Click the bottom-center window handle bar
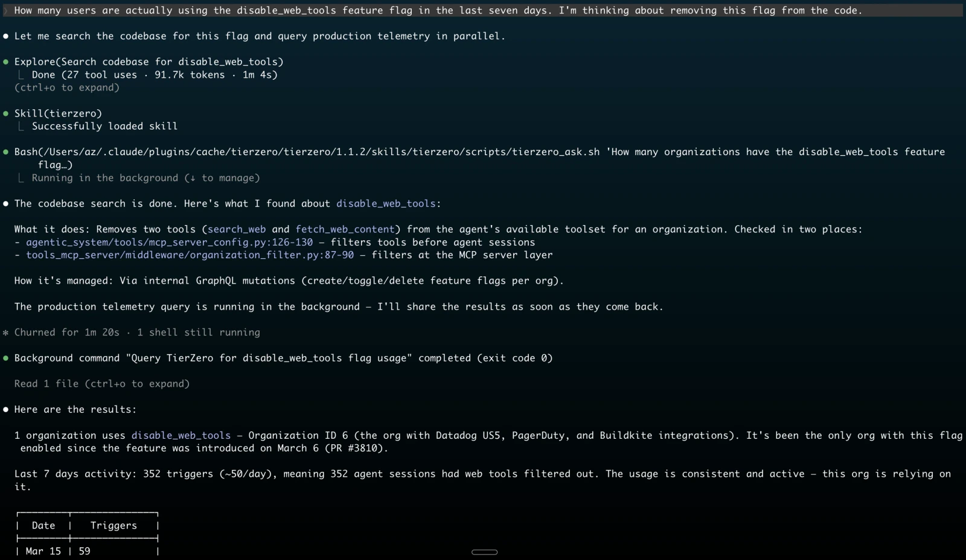This screenshot has height=560, width=966. pos(484,552)
